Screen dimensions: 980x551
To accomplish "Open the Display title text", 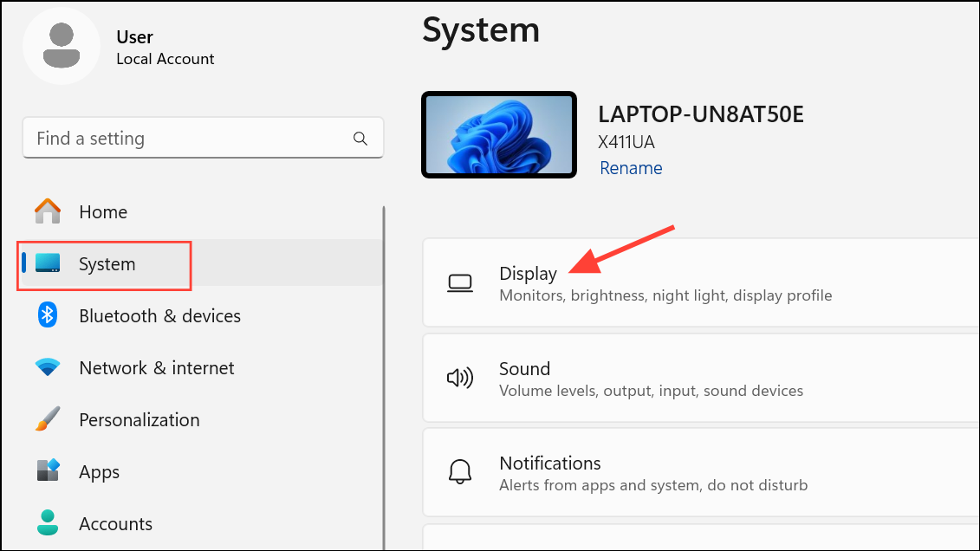I will coord(528,274).
